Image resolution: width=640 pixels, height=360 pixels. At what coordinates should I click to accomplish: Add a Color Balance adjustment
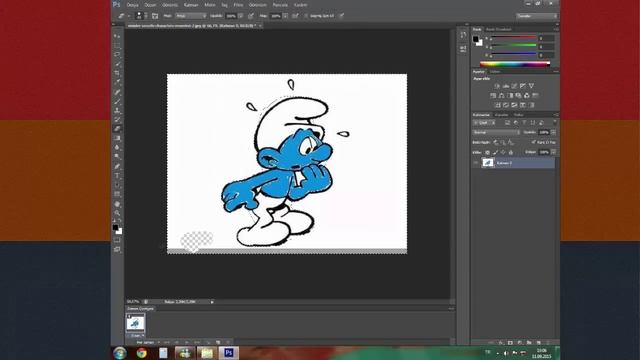pyautogui.click(x=502, y=96)
